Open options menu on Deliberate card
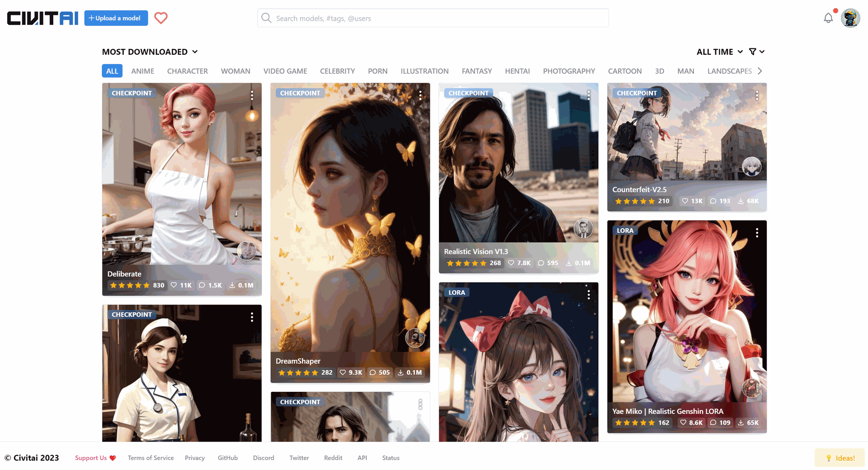 coord(252,95)
